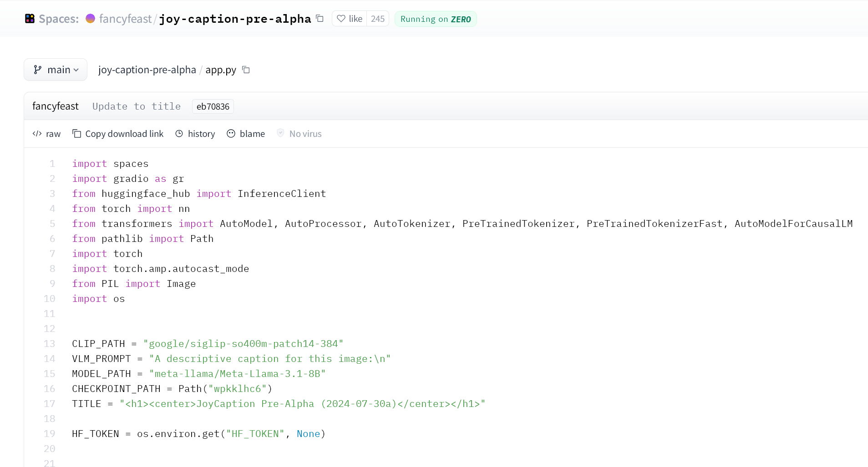This screenshot has width=868, height=467.
Task: Click the InferenceClient text on line 3
Action: pos(282,194)
